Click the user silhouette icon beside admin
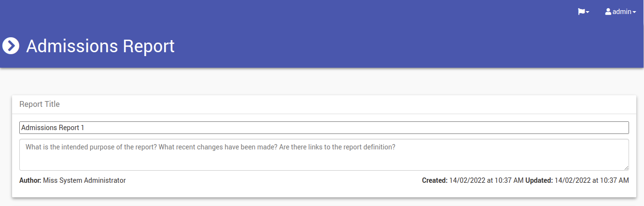This screenshot has width=644, height=206. tap(608, 12)
